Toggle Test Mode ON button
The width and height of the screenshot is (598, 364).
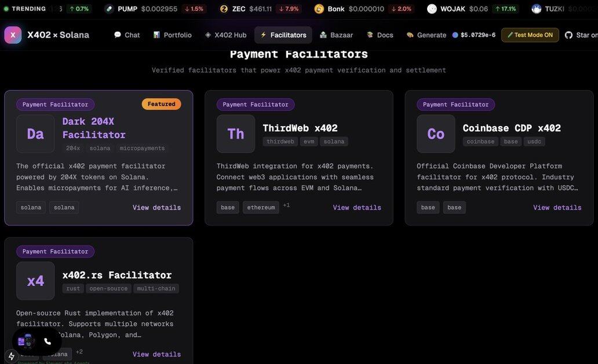coord(530,35)
